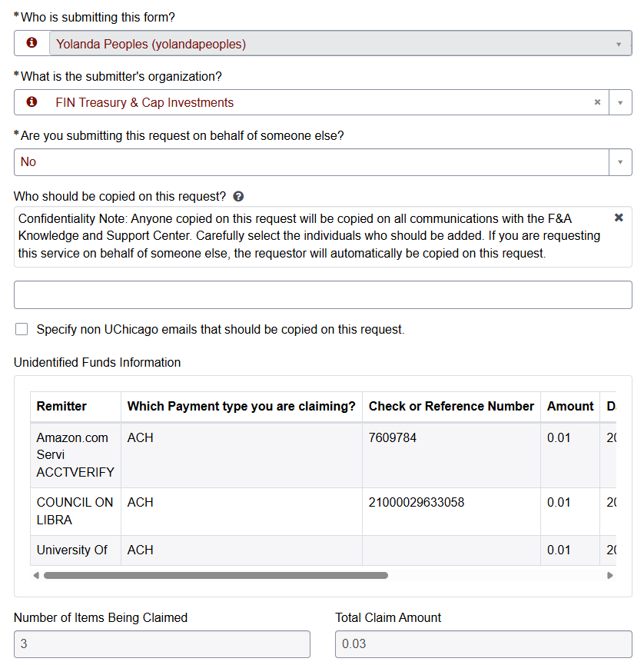Screen dimensions: 644x665
Task: Open the on-behalf-of 'No' dropdown
Action: (619, 162)
